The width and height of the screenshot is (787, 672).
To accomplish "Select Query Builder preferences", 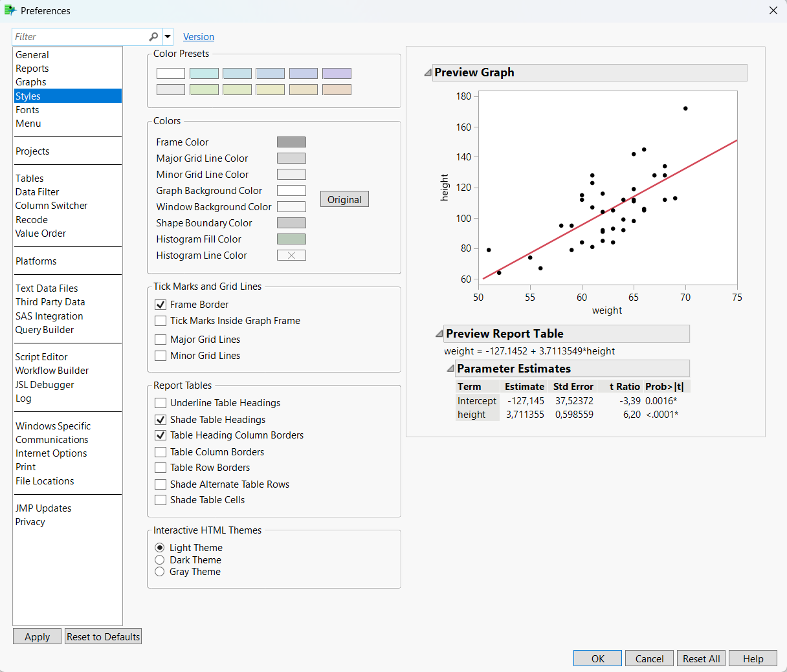I will point(44,329).
